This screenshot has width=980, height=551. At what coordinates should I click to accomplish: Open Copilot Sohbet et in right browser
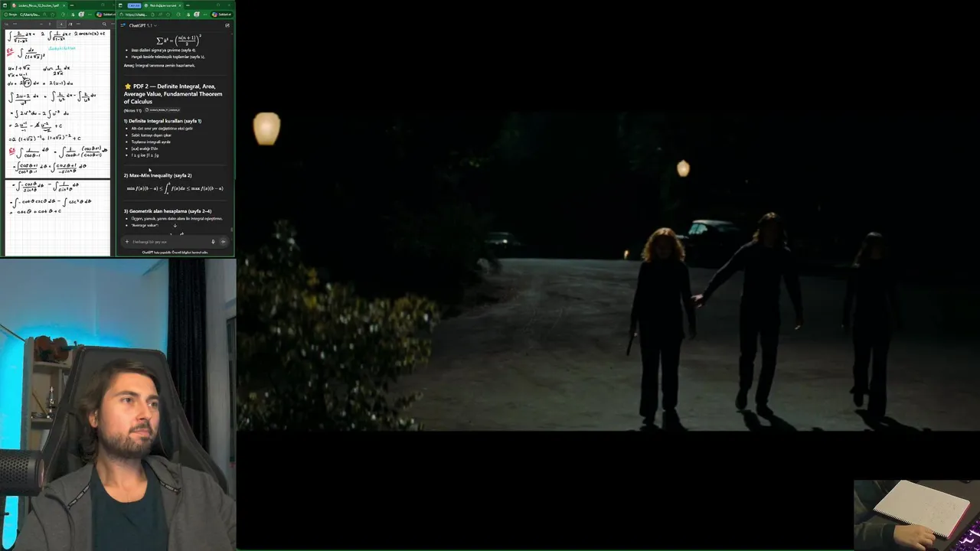[x=222, y=15]
